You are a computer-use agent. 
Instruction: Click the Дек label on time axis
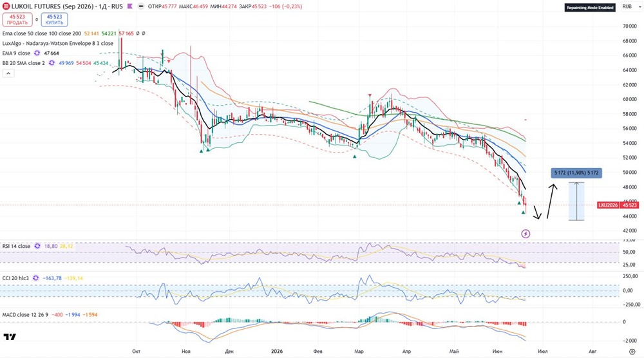230,352
